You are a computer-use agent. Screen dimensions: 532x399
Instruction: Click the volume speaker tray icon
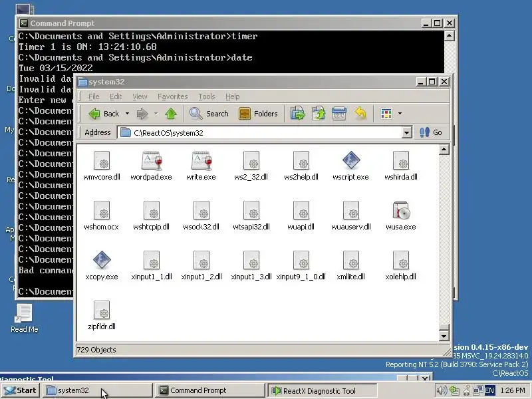click(441, 390)
